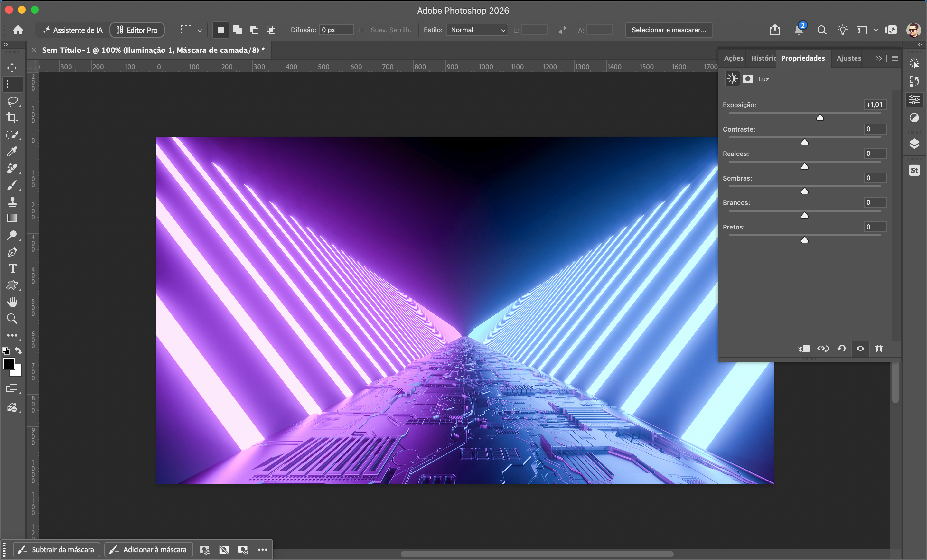
Task: Click Assistente de IA button
Action: click(x=73, y=30)
